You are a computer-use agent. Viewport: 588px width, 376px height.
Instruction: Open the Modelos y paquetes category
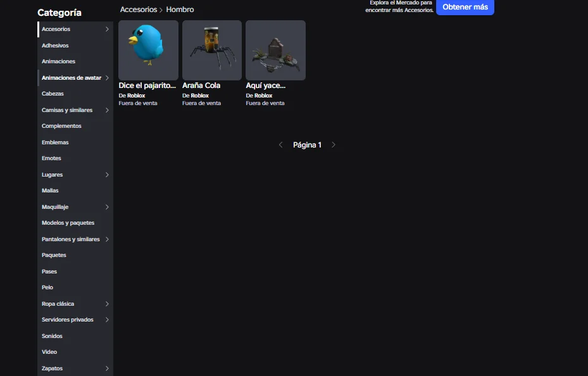click(68, 223)
